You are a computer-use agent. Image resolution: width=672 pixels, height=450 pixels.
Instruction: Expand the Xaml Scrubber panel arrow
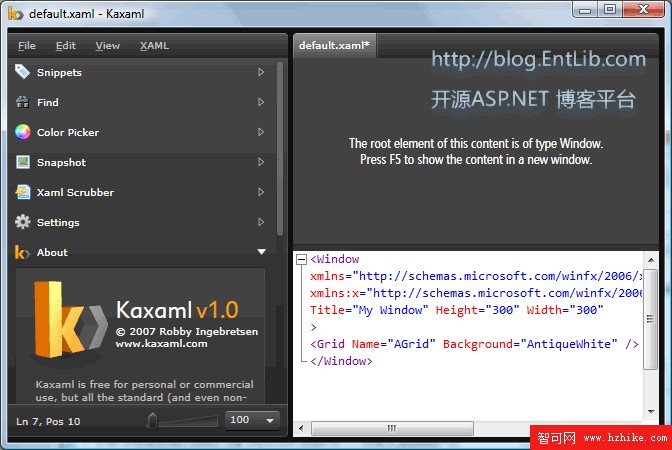coord(261,192)
